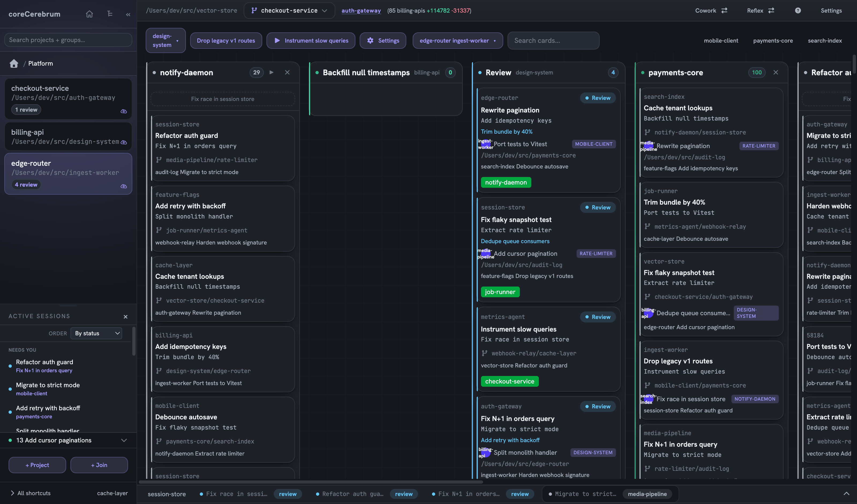Collapse the sidebar with the double chevron
Image resolution: width=857 pixels, height=504 pixels.
(x=128, y=14)
